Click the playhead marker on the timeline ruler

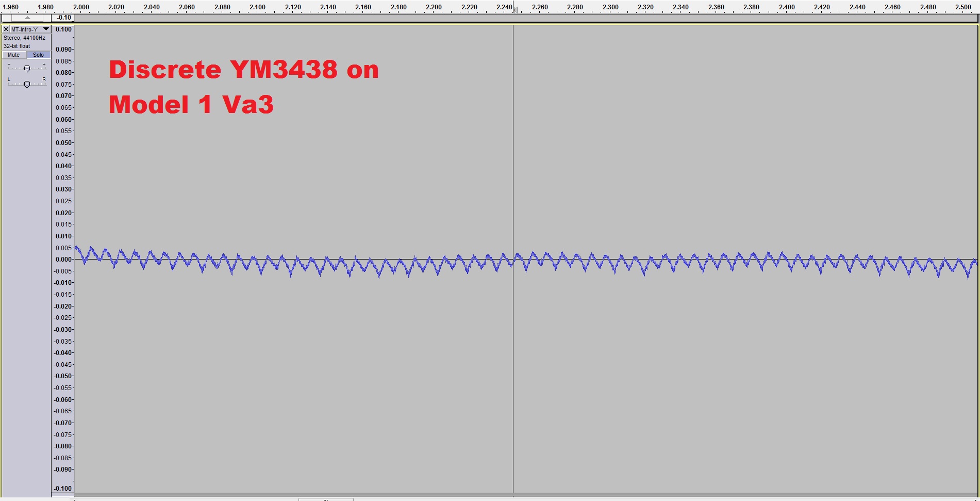coord(515,9)
